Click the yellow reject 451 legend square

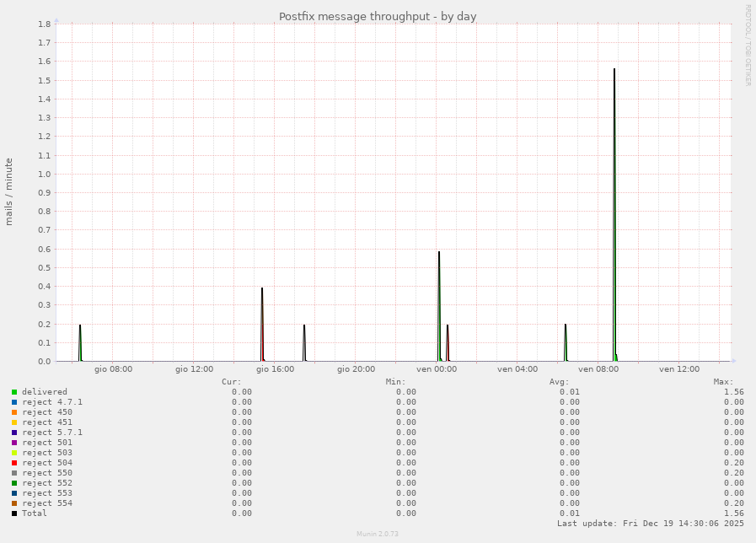tap(15, 422)
